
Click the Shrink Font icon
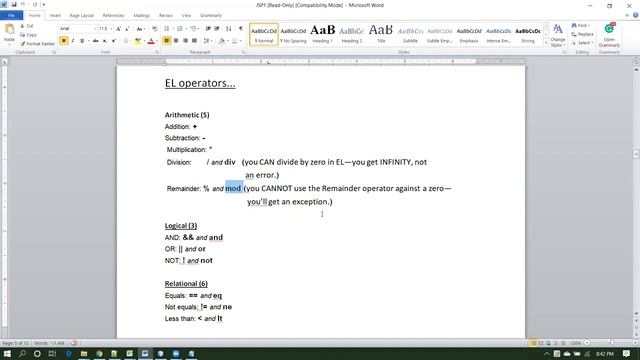point(127,29)
